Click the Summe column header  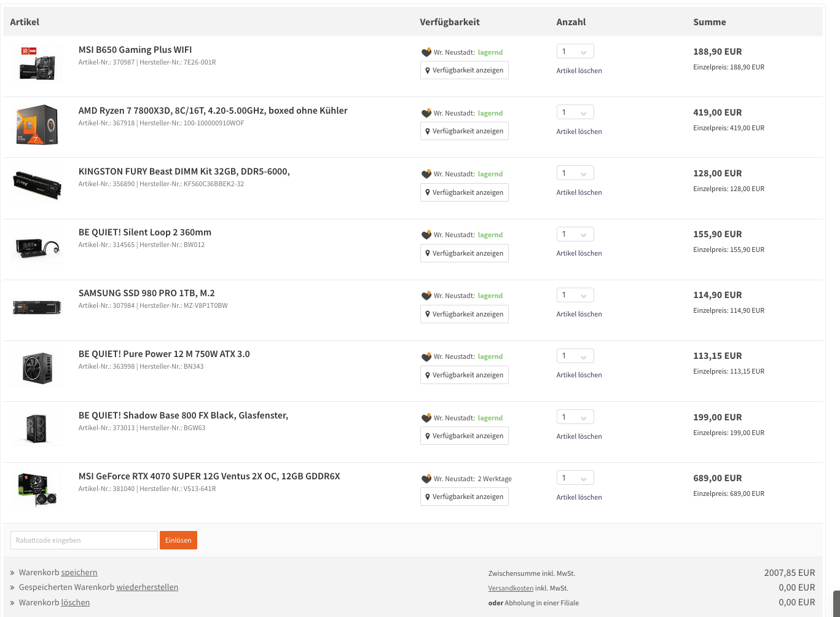(709, 22)
